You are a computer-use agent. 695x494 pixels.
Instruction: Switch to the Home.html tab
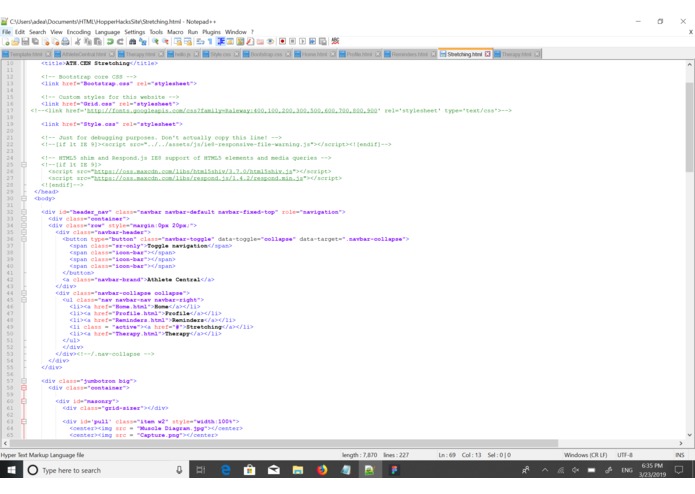tap(314, 54)
